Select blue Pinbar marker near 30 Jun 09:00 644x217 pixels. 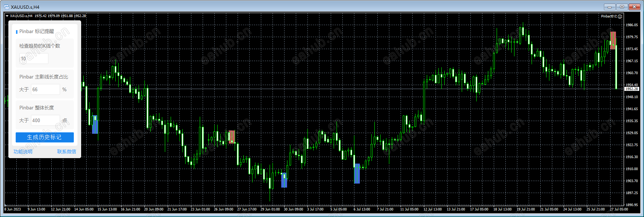coord(284,180)
